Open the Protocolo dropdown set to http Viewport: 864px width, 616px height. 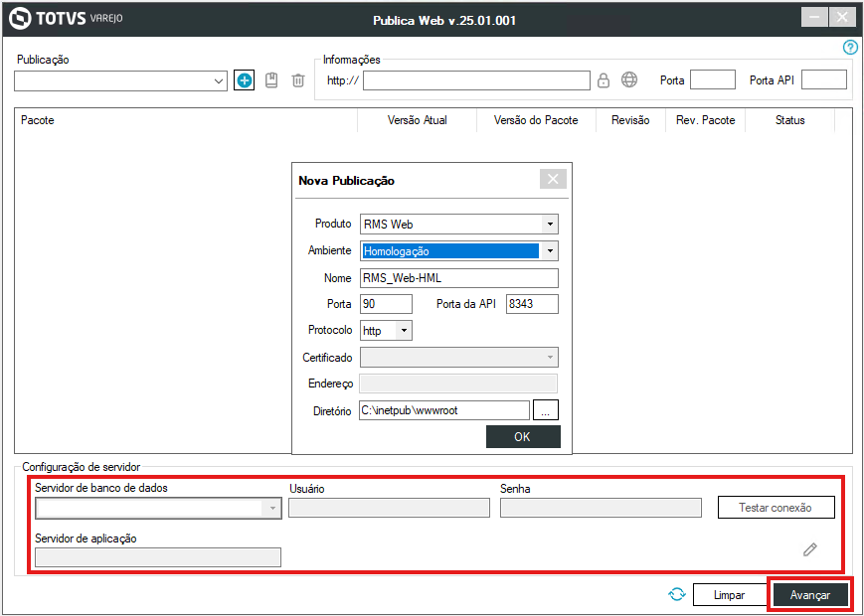404,330
